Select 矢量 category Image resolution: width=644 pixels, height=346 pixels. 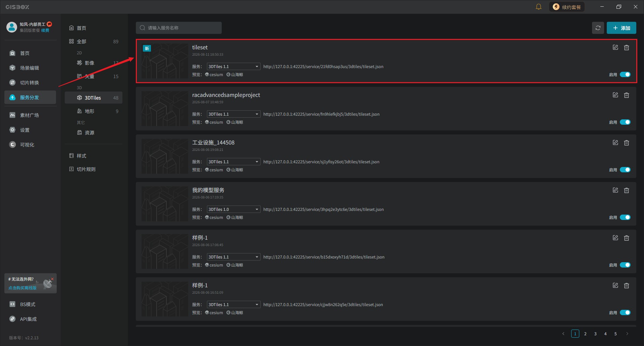tap(94, 76)
